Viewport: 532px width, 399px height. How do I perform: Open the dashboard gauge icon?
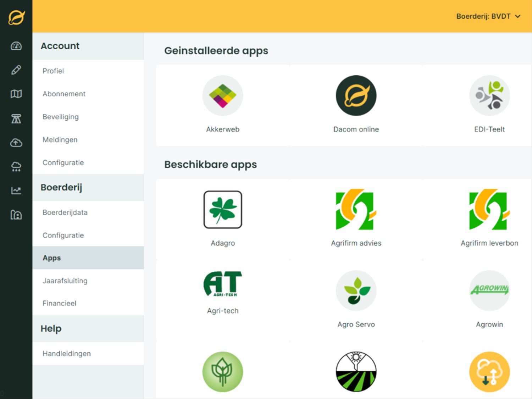pyautogui.click(x=16, y=46)
